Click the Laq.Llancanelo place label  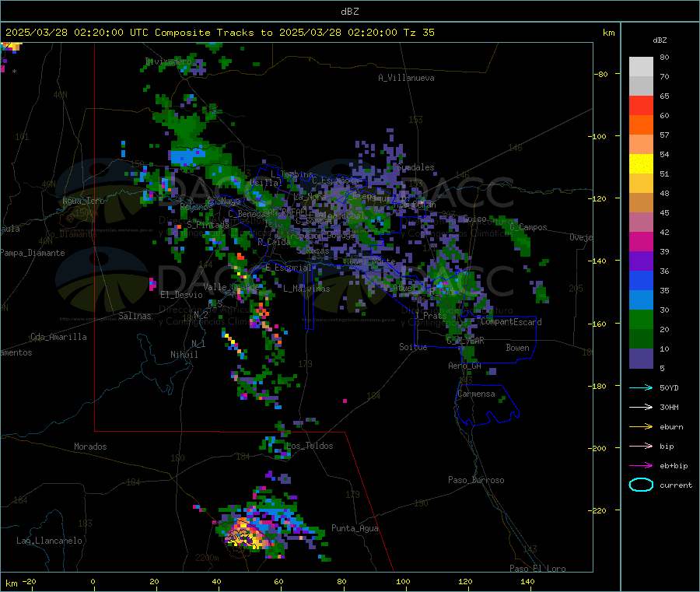[x=49, y=541]
